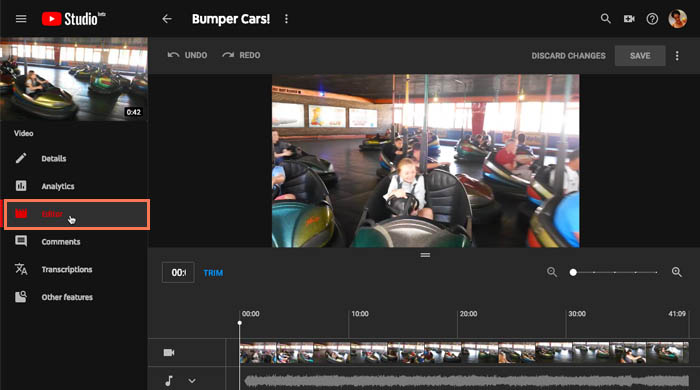Click the Other features icon

pos(21,297)
